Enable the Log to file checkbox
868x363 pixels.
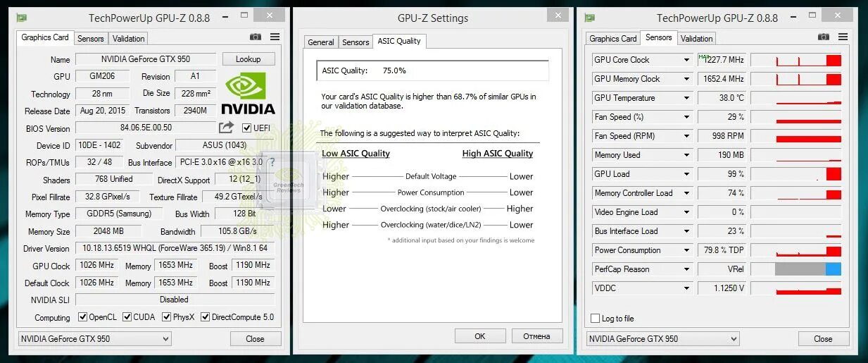596,319
